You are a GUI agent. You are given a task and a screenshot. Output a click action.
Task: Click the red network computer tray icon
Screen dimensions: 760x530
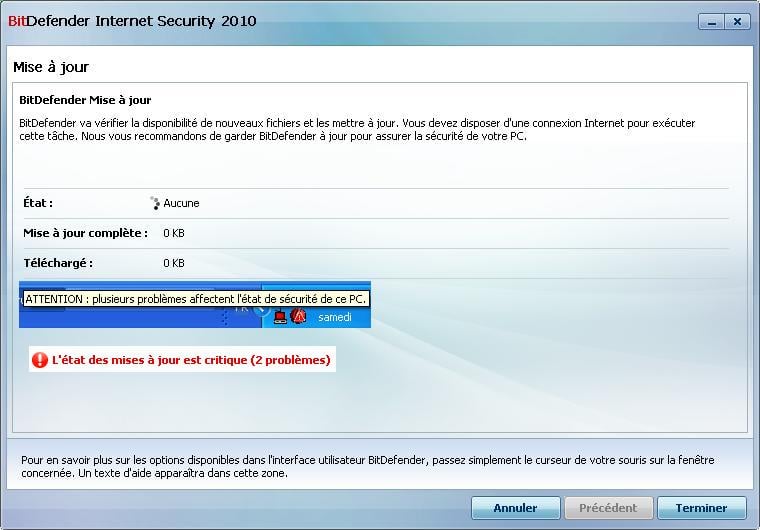click(280, 317)
